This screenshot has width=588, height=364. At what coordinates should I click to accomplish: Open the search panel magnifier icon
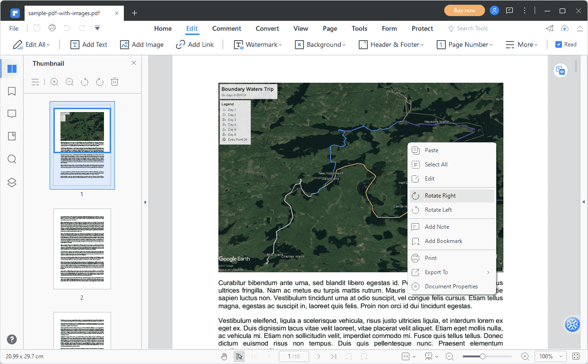click(12, 159)
